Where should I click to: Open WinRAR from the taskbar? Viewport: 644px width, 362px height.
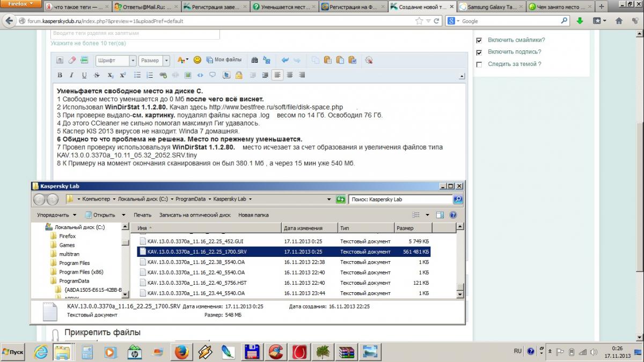(x=347, y=352)
